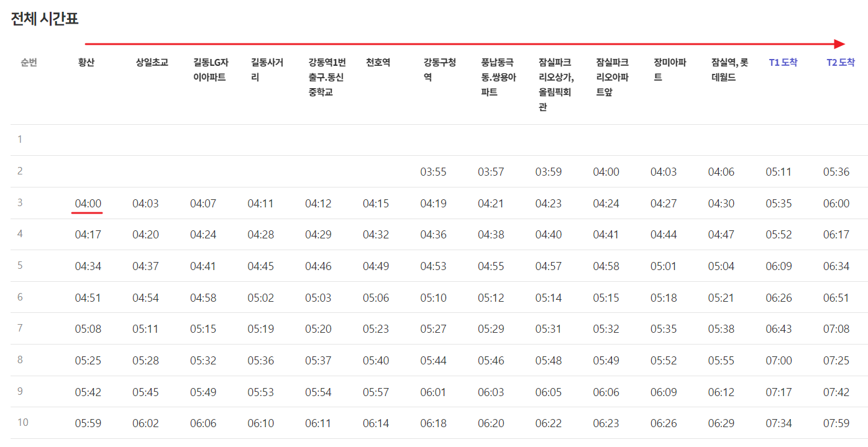Select 05:42 under 황산 in row 9
The image size is (868, 447).
(x=88, y=392)
